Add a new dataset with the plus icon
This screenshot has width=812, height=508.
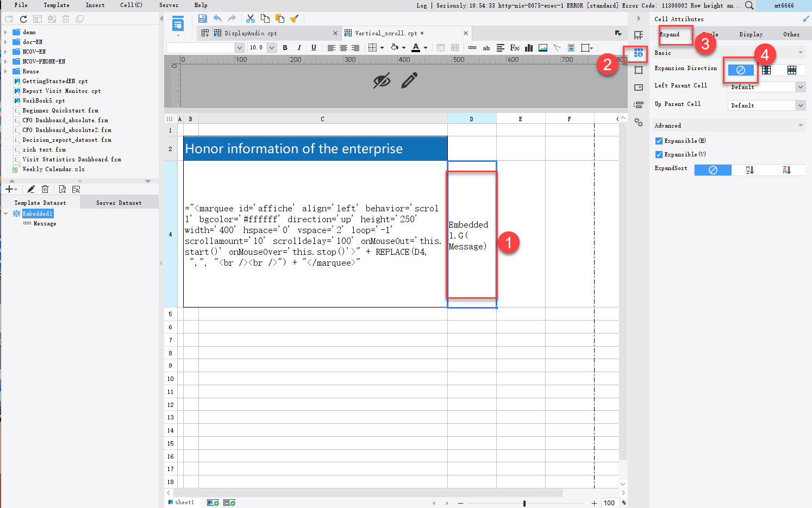[8, 189]
